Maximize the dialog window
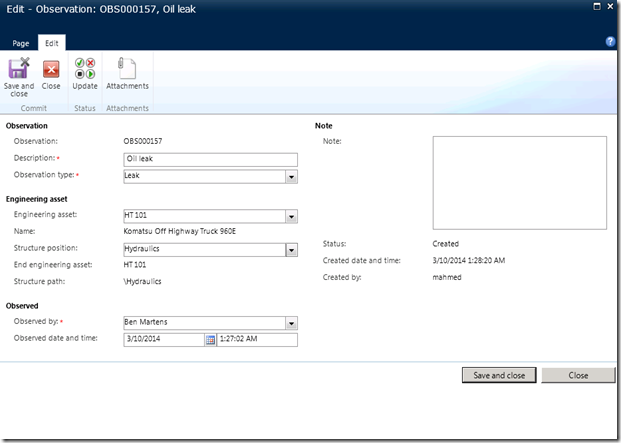The width and height of the screenshot is (621, 443). pyautogui.click(x=597, y=6)
